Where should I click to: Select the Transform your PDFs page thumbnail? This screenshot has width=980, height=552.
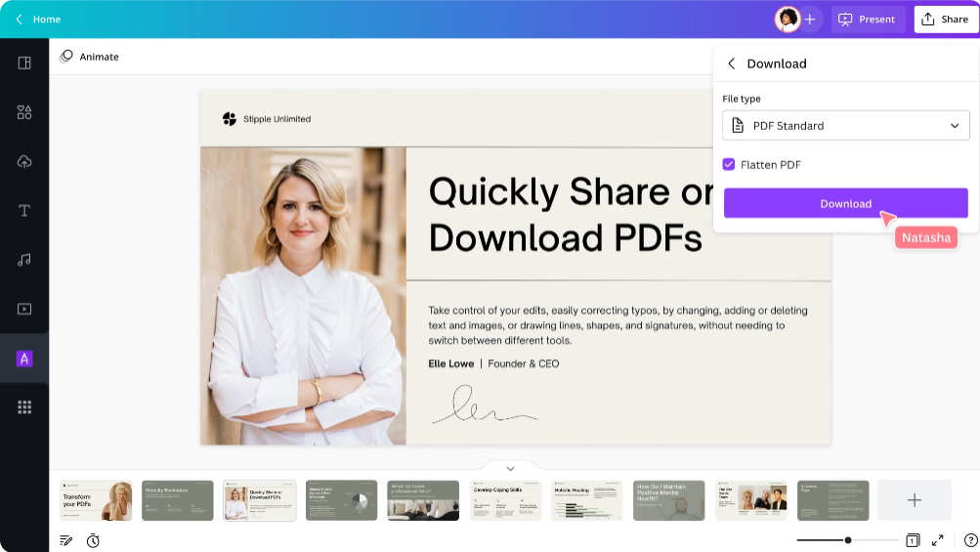point(96,500)
